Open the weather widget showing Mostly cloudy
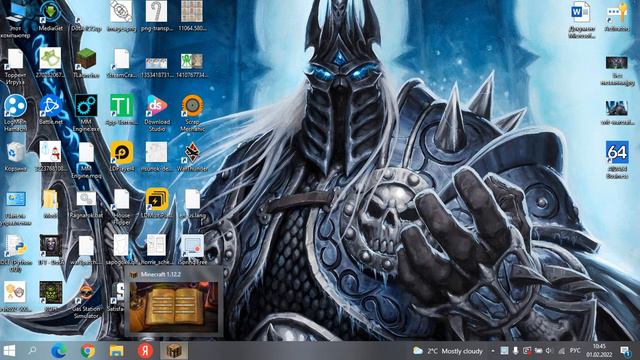Image resolution: width=640 pixels, height=360 pixels. [x=448, y=351]
